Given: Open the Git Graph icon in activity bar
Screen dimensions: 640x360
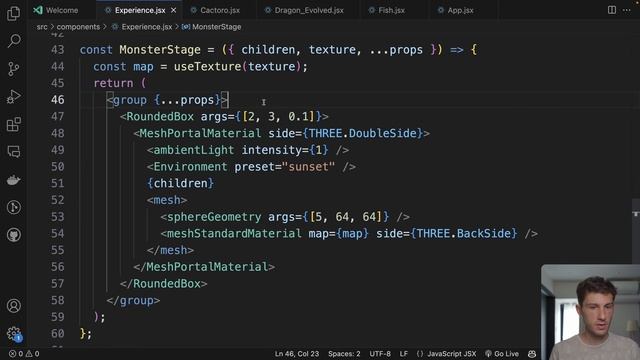Looking at the screenshot, I should pos(13,207).
